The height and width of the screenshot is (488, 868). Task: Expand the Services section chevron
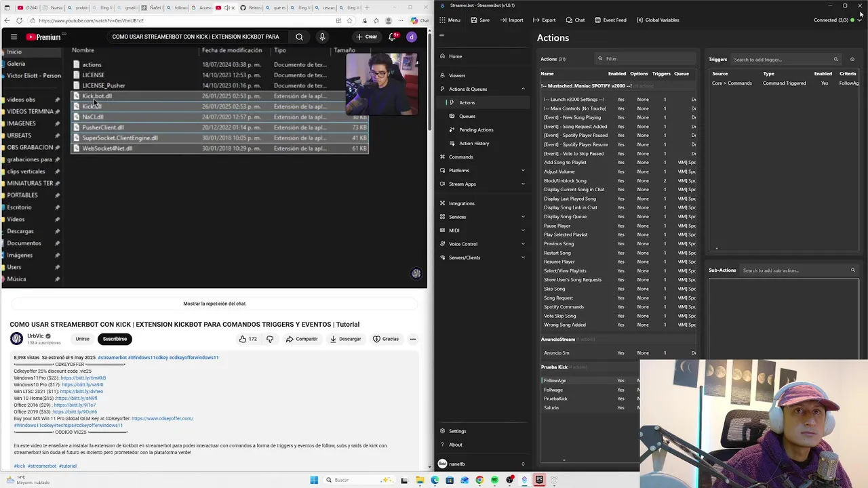point(523,217)
